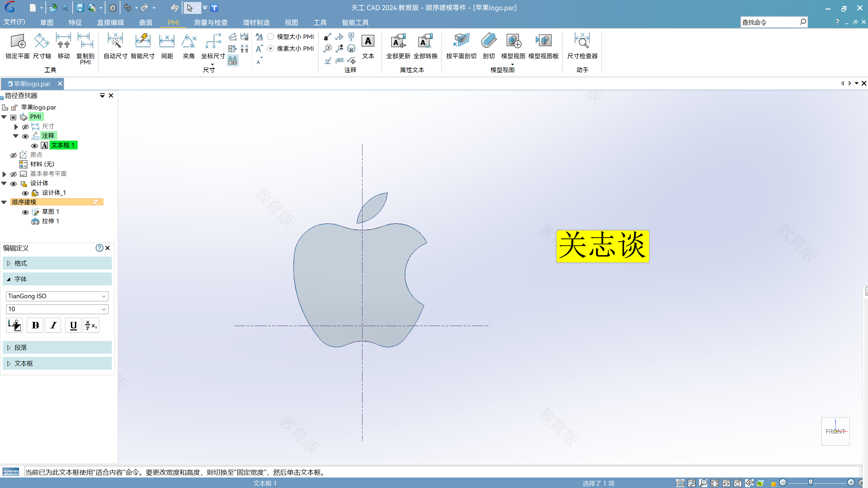Click 材料 (无) tree entry
868x488 pixels.
42,164
